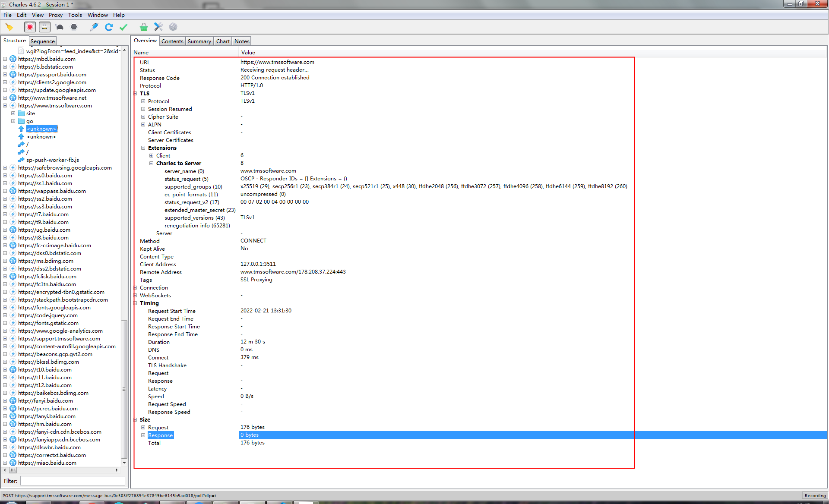Expand the Client extensions row
The height and width of the screenshot is (504, 829).
(x=151, y=156)
